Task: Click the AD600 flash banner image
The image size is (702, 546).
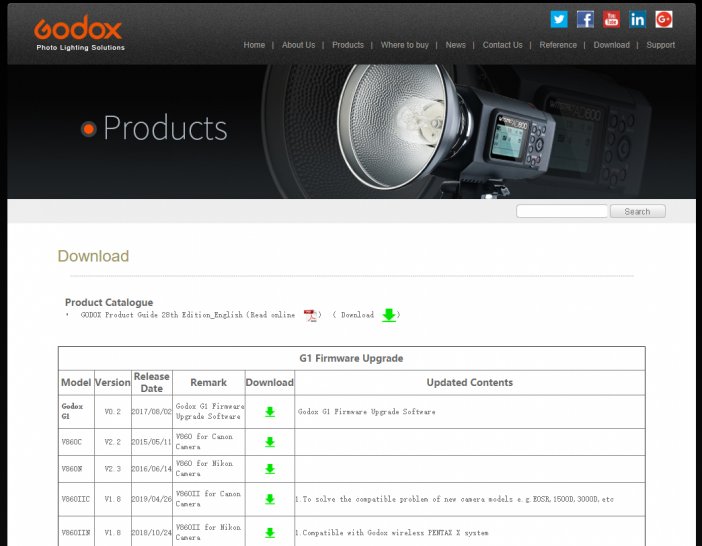Action: point(351,132)
